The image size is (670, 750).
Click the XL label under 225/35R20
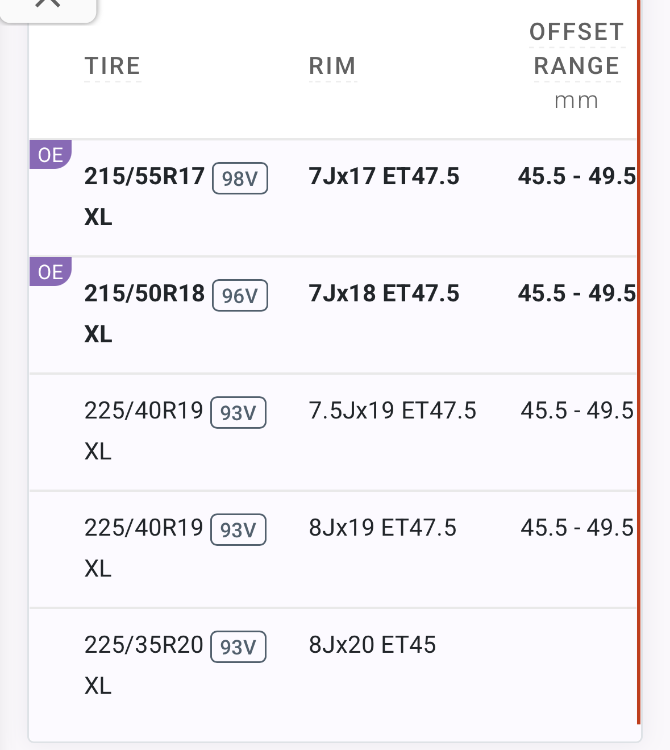(98, 686)
